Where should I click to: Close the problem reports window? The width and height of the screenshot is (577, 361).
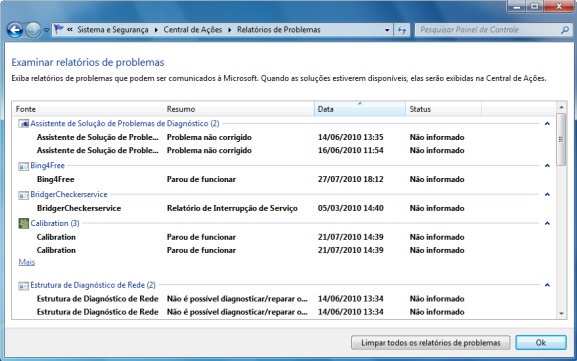point(559,7)
